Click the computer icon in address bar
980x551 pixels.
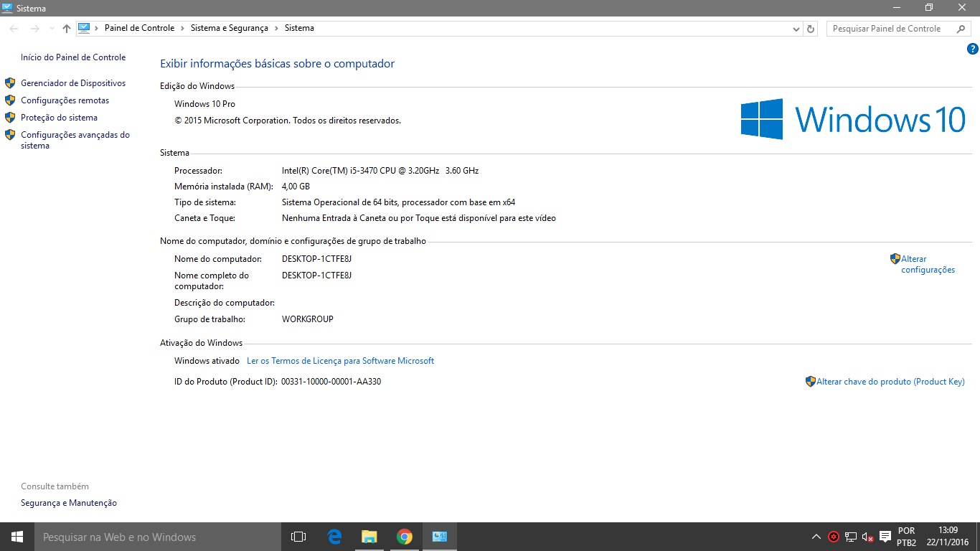pyautogui.click(x=84, y=28)
